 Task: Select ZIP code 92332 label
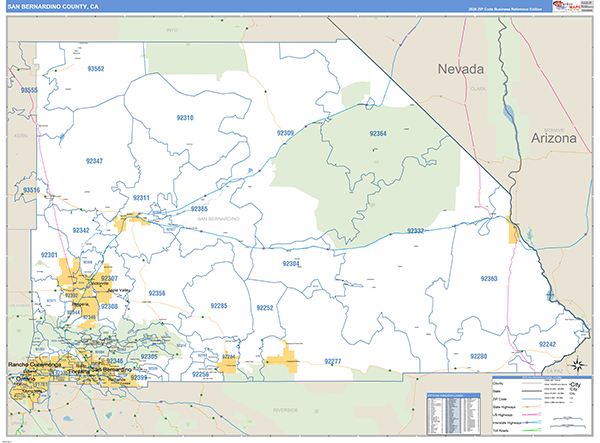(415, 231)
